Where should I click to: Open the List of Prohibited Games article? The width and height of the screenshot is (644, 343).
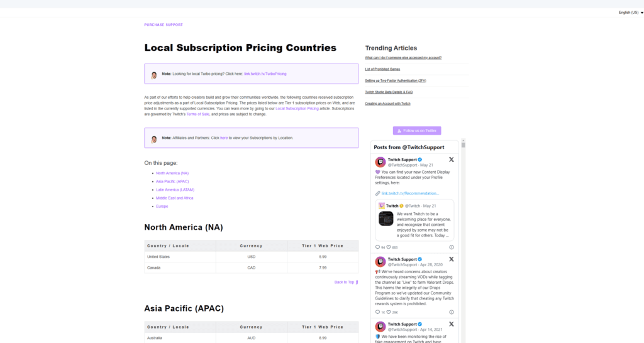click(382, 69)
